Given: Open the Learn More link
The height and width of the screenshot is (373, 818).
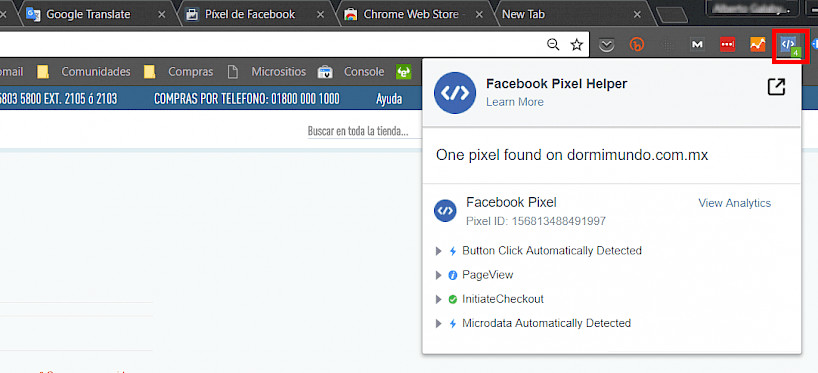Looking at the screenshot, I should [515, 102].
